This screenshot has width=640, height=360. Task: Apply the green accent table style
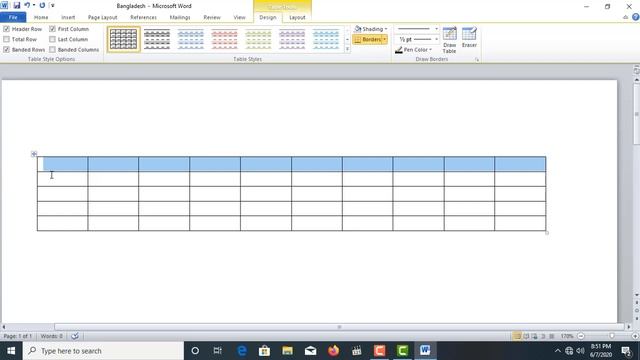coord(258,39)
